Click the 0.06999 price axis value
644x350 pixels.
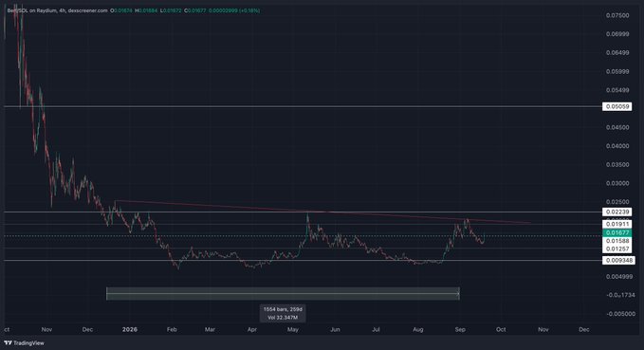click(617, 34)
